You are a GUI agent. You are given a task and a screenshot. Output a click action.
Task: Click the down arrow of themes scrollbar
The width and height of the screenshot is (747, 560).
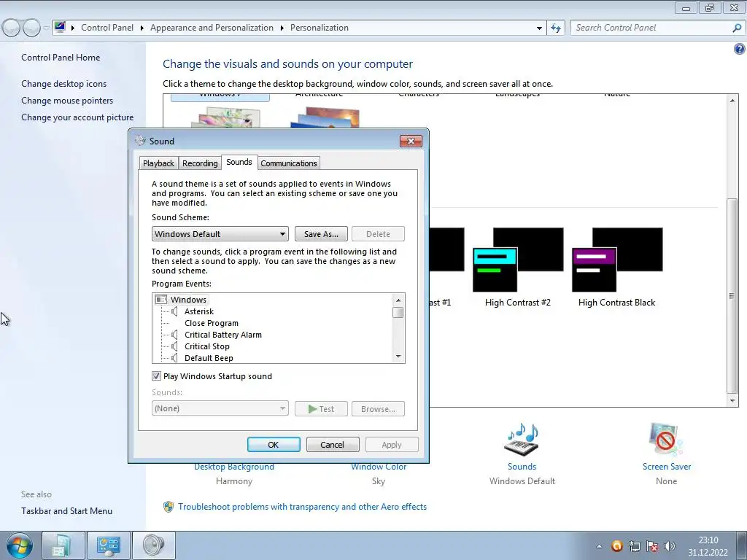pyautogui.click(x=732, y=400)
